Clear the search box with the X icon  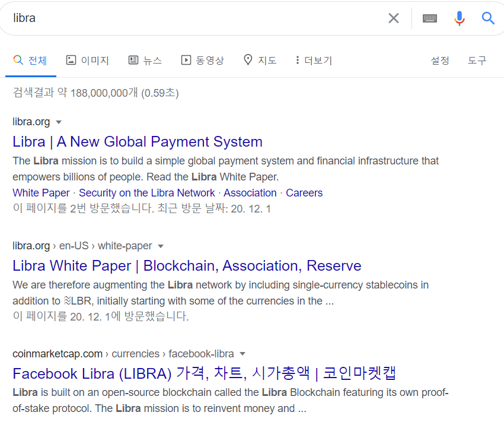[x=394, y=18]
